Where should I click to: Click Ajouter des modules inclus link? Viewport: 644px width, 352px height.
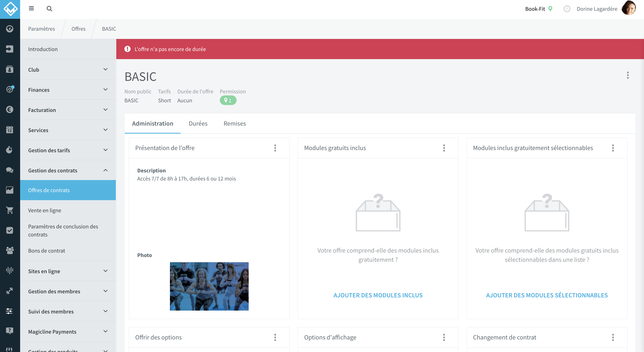click(378, 295)
